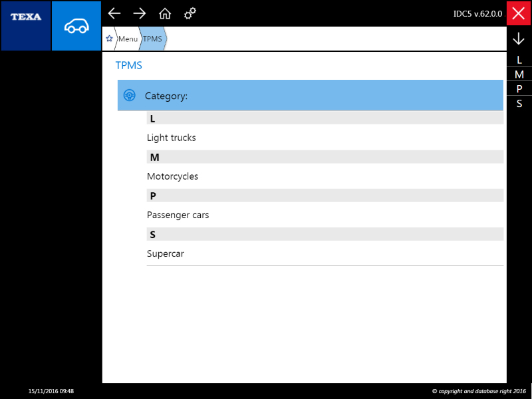Go back with the left arrow
Image resolution: width=532 pixels, height=399 pixels.
tap(114, 13)
